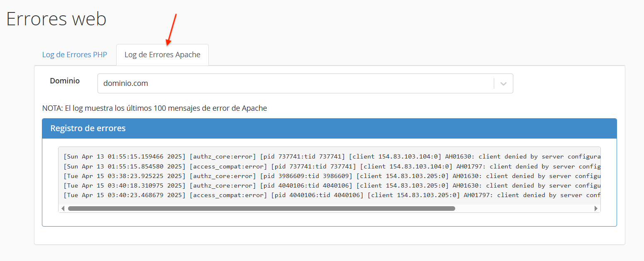644x261 pixels.
Task: Click the NOTA text about 100 messages
Action: (154, 108)
